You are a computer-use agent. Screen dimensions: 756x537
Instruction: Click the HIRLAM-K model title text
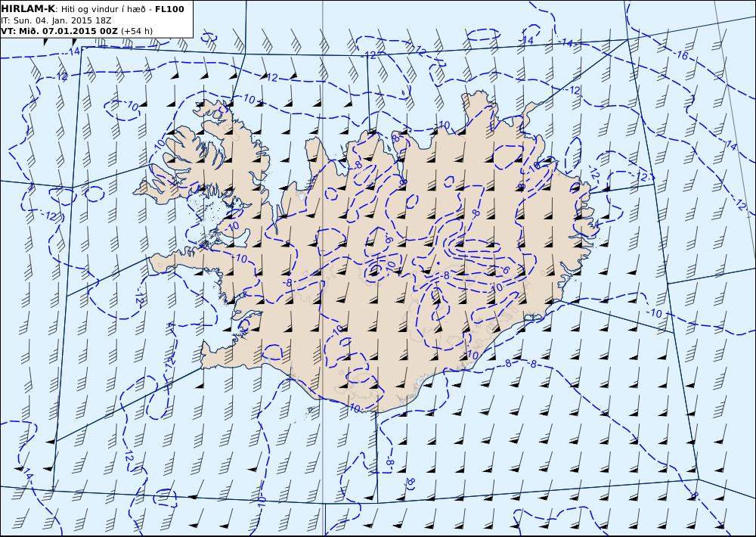tap(29, 9)
